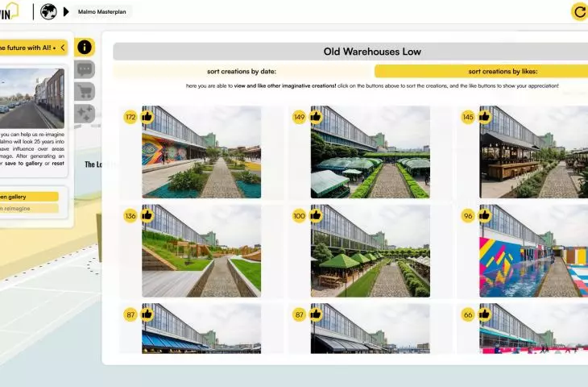Open the Malmo Masterplan breadcrumb

click(102, 11)
